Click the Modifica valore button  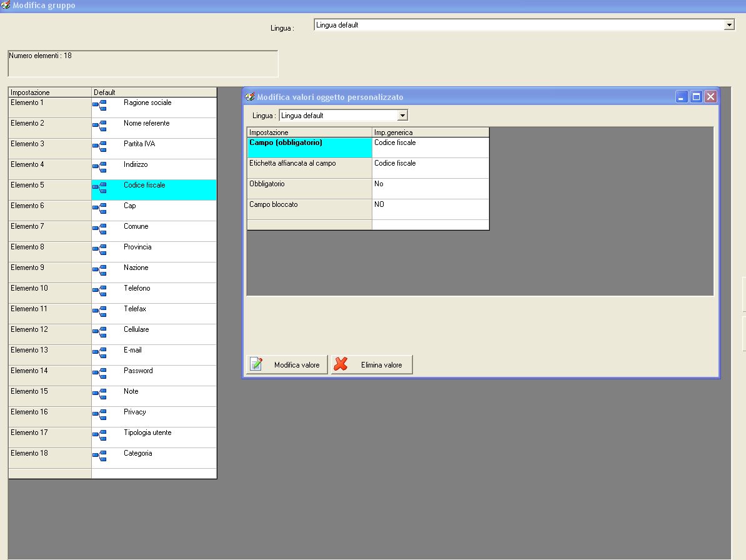coord(287,364)
